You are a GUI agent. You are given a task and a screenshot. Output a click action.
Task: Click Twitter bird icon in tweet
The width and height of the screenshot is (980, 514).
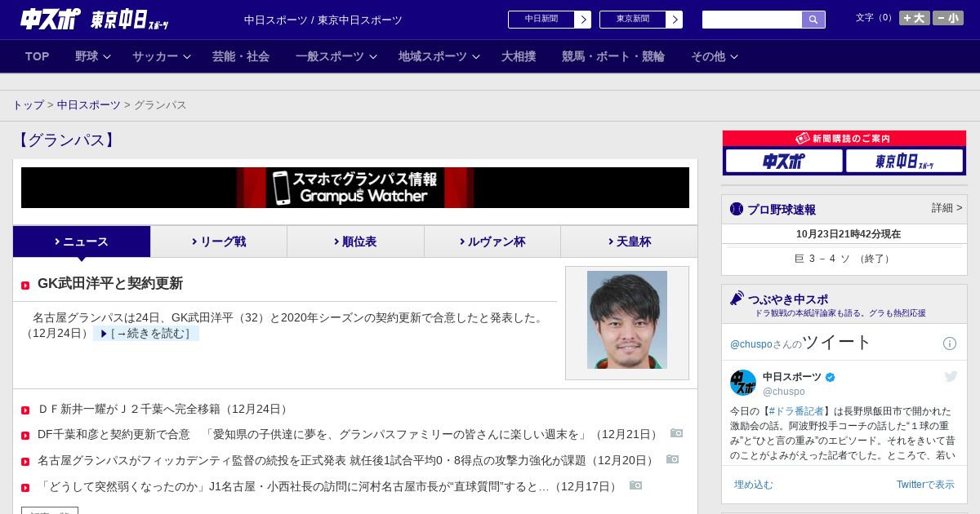pos(951,376)
